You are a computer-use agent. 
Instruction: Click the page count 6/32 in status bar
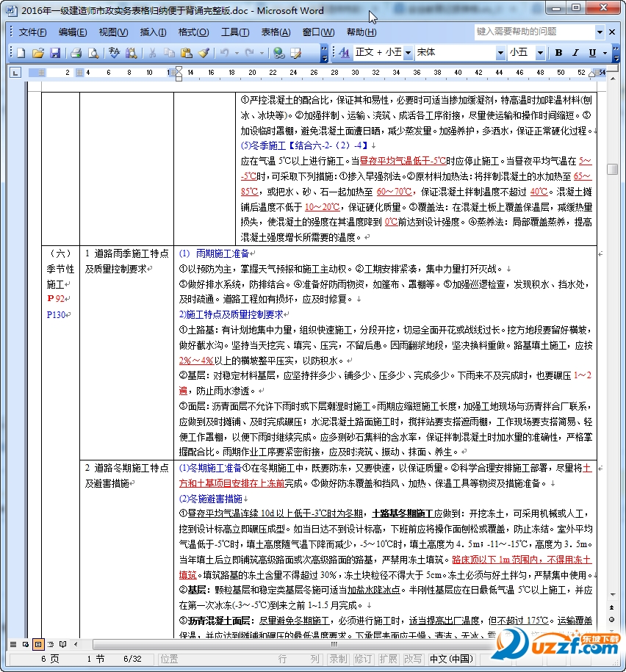pyautogui.click(x=132, y=659)
